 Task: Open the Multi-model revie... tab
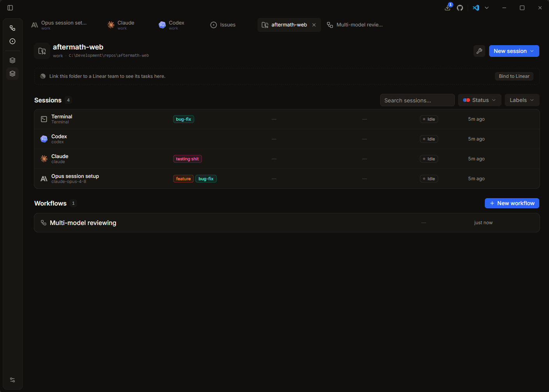[x=355, y=25]
